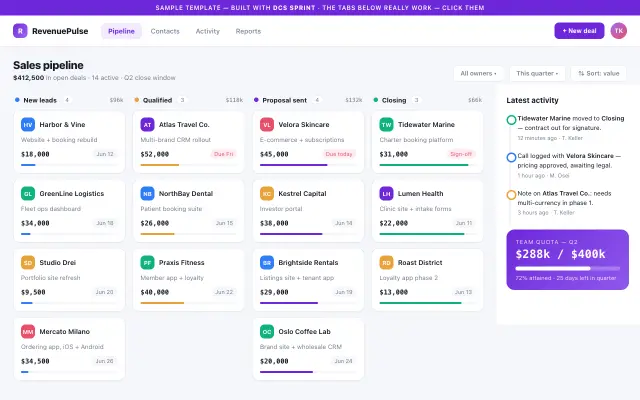The height and width of the screenshot is (400, 640).
Task: Switch to the Activity tab
Action: coord(207,31)
